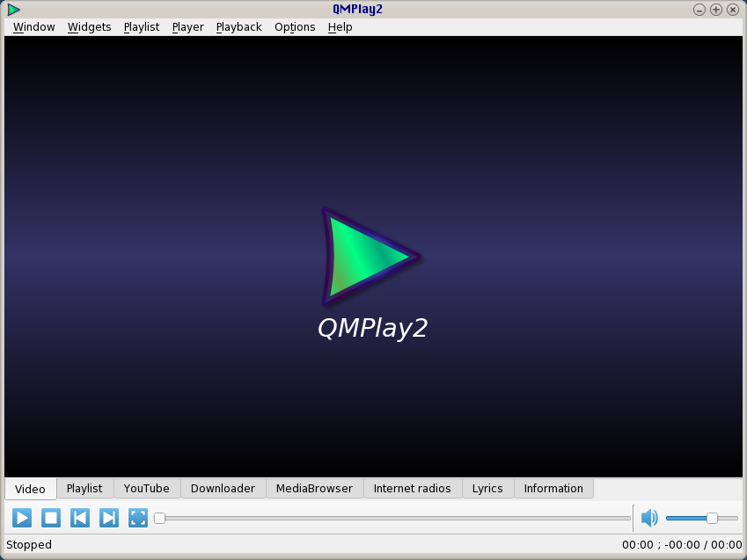Image resolution: width=747 pixels, height=560 pixels.
Task: Mute audio via the speaker icon
Action: (649, 518)
